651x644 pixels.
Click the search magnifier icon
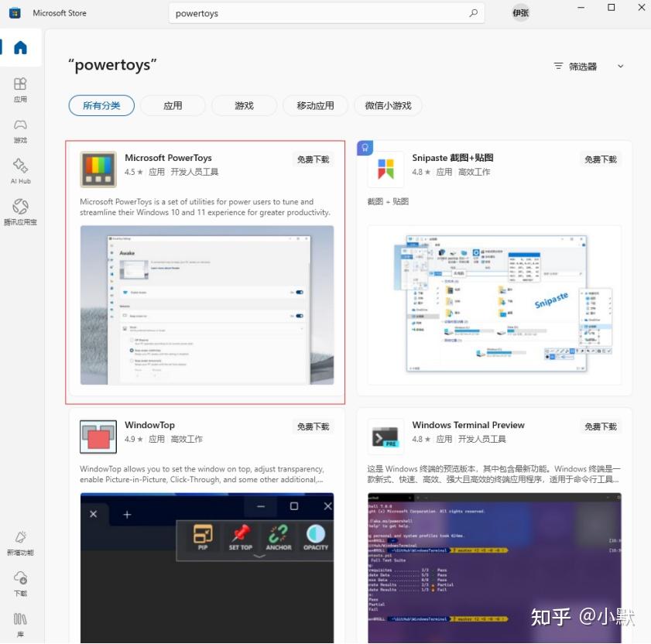(473, 13)
